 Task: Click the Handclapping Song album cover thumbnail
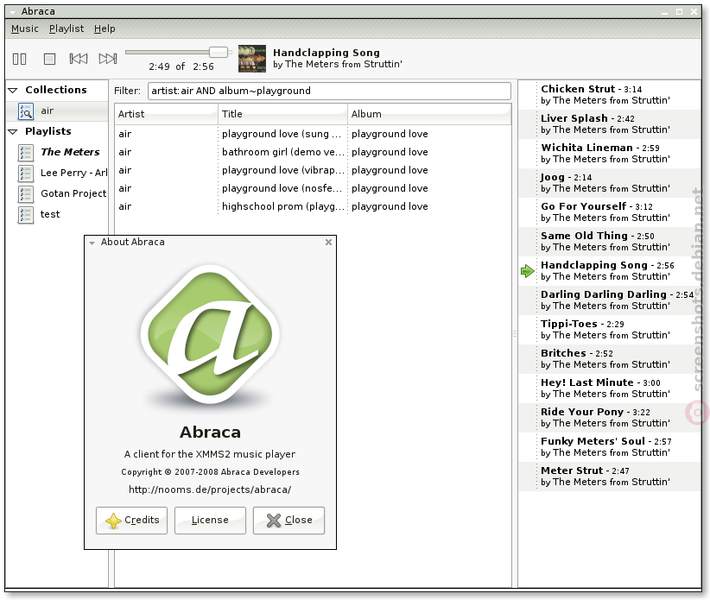pyautogui.click(x=252, y=59)
